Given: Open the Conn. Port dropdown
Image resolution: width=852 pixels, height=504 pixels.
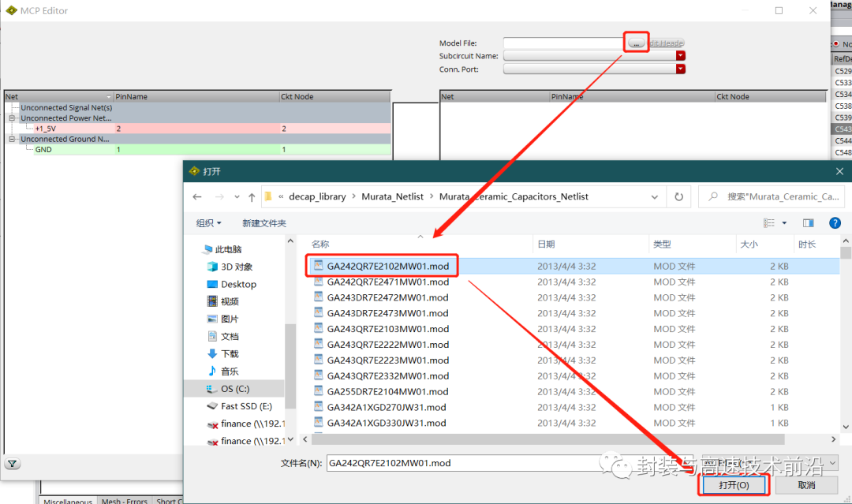Looking at the screenshot, I should pyautogui.click(x=680, y=69).
